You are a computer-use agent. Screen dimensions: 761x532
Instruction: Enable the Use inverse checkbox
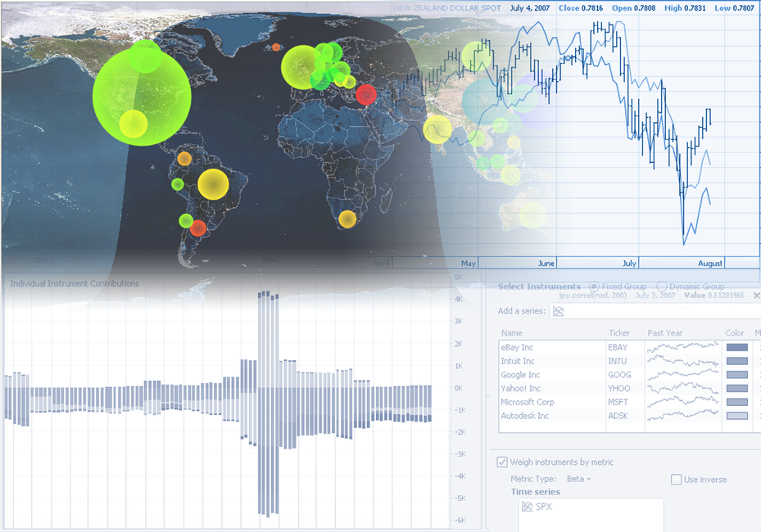676,480
